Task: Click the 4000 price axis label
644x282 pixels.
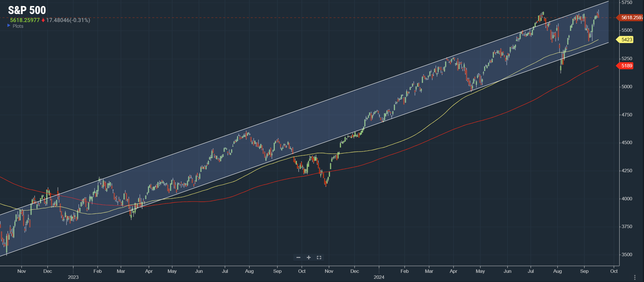Action: click(x=627, y=199)
